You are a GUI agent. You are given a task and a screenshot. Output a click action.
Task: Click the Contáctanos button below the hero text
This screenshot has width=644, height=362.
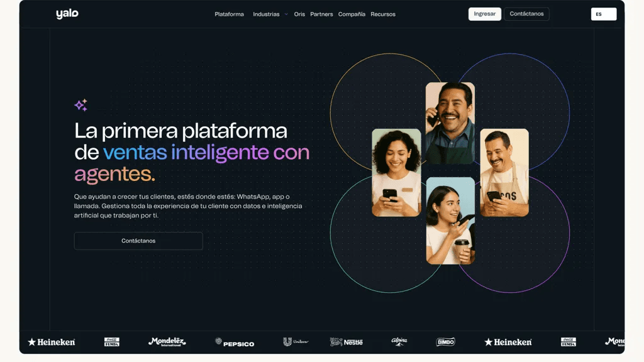pos(138,241)
